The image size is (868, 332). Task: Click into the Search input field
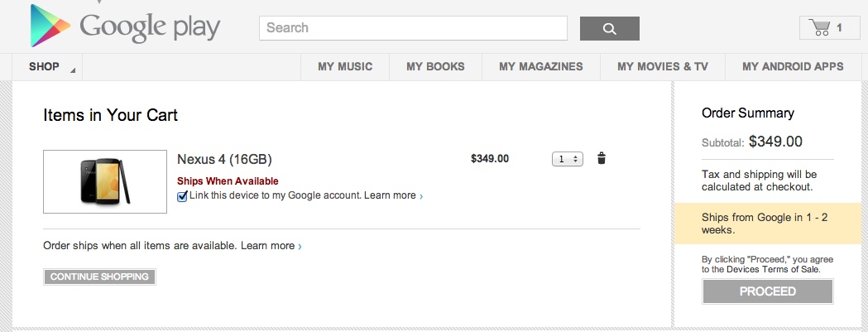(413, 28)
